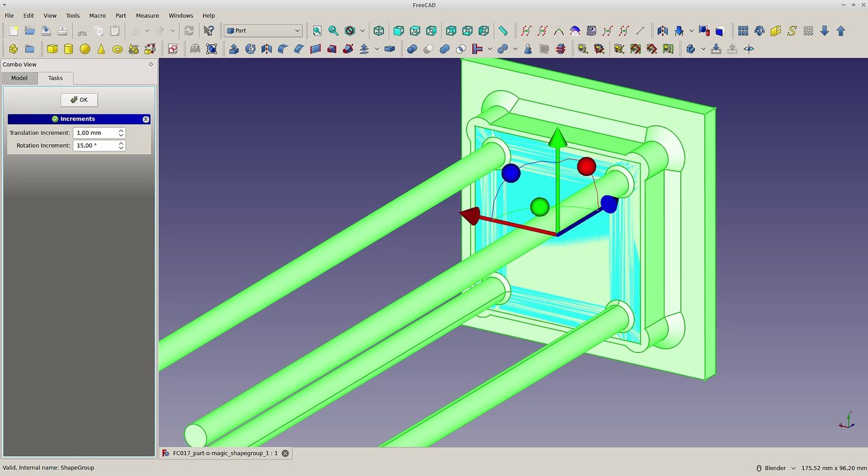The height and width of the screenshot is (476, 868).
Task: Expand the Split objects dropdown arrow
Action: 515,49
